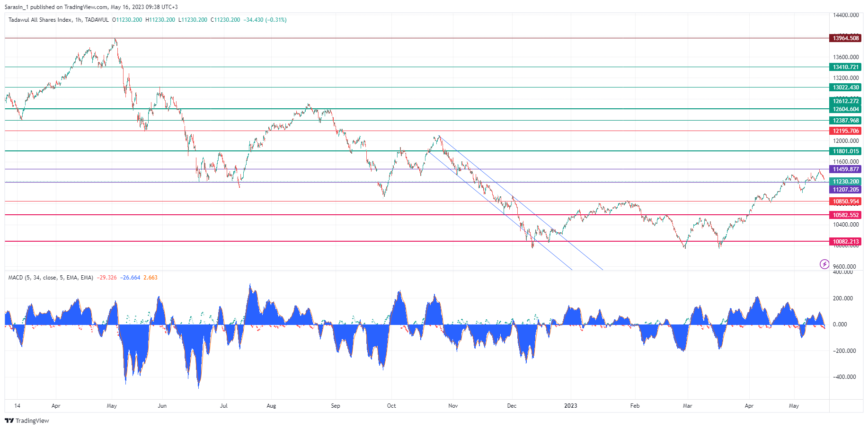Click the −200.000 MACD axis value
Screen dimensions: 868x429
click(844, 351)
